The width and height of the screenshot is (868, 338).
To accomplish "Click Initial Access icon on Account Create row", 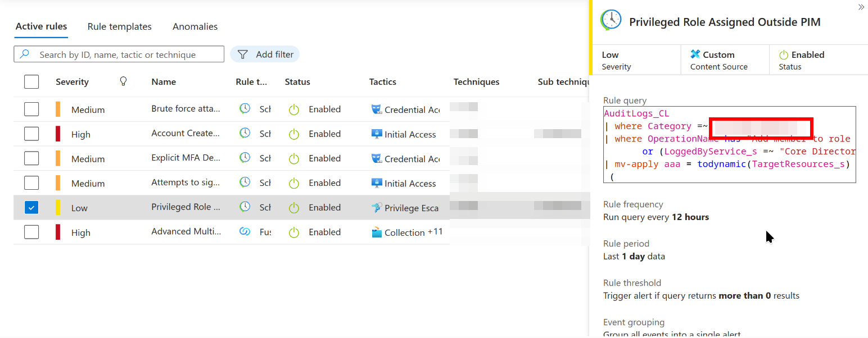I will (x=377, y=134).
